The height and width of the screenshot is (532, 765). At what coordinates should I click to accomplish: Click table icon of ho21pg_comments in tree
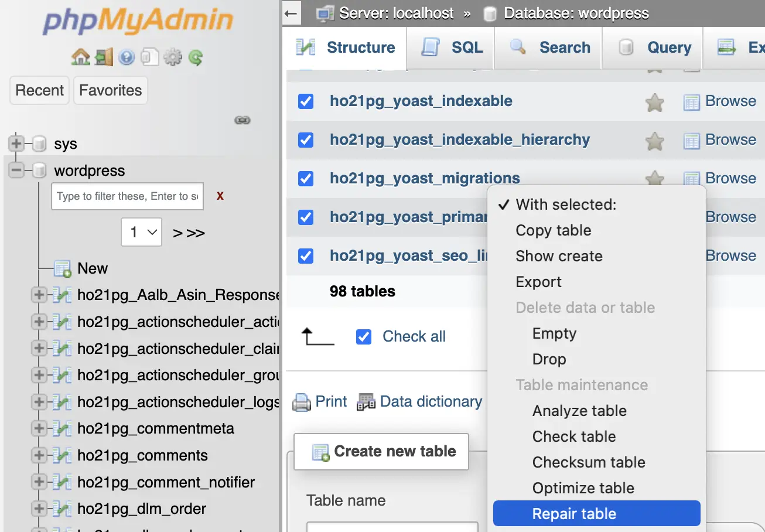point(62,456)
